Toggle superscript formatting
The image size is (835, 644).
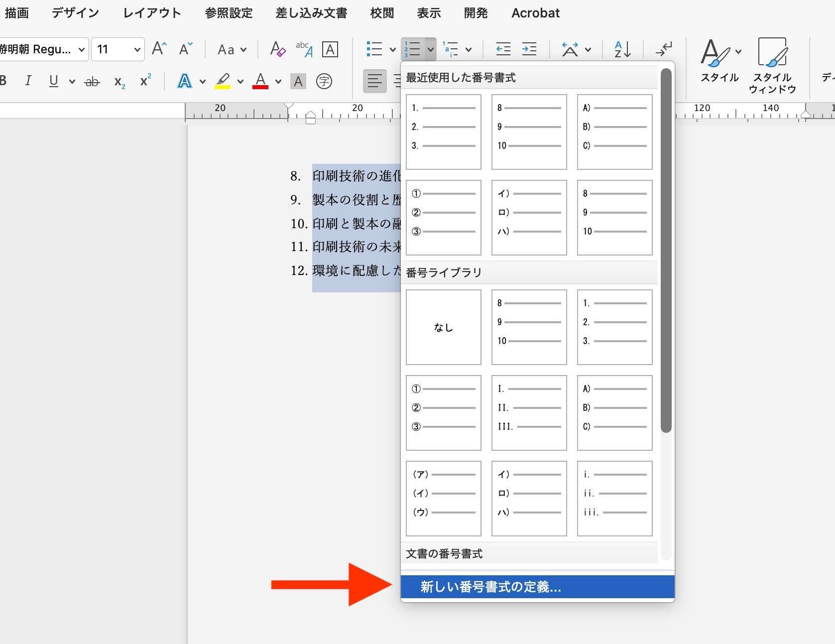(x=145, y=80)
